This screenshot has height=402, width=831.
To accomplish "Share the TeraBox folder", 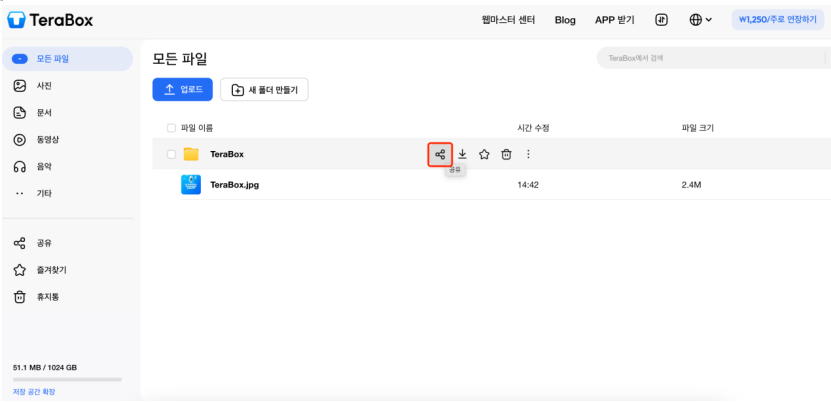I will coord(440,155).
